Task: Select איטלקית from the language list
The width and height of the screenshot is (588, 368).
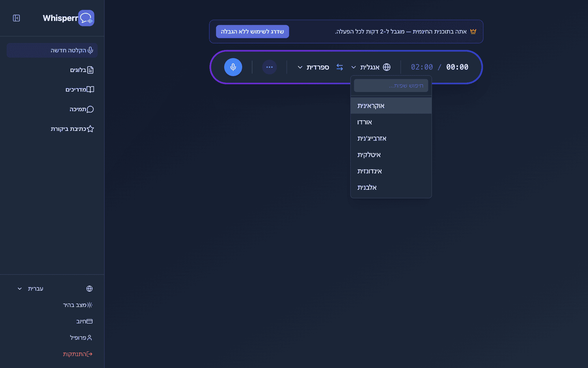Action: [x=391, y=155]
